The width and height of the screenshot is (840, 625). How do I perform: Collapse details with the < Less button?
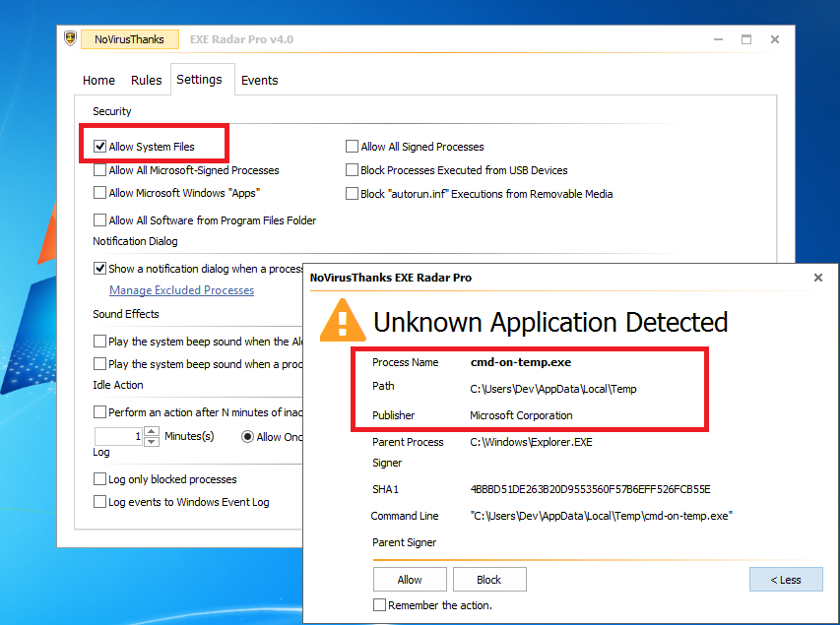click(786, 580)
